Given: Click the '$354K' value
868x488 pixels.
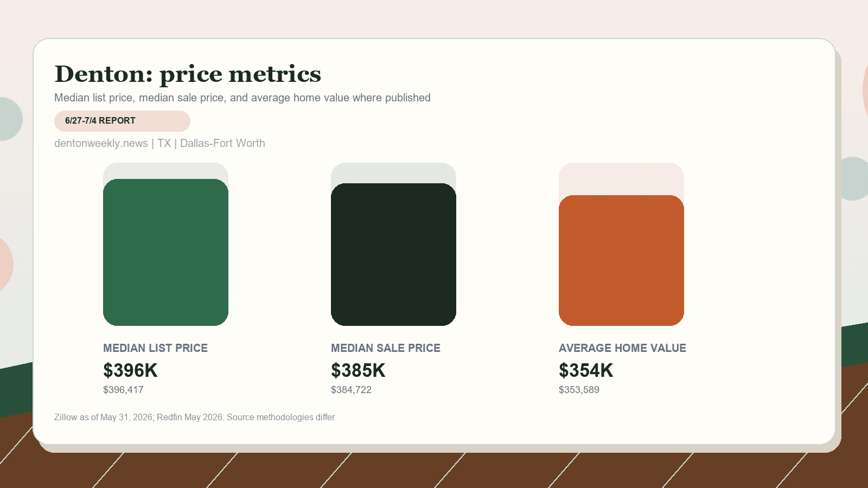Looking at the screenshot, I should point(586,370).
